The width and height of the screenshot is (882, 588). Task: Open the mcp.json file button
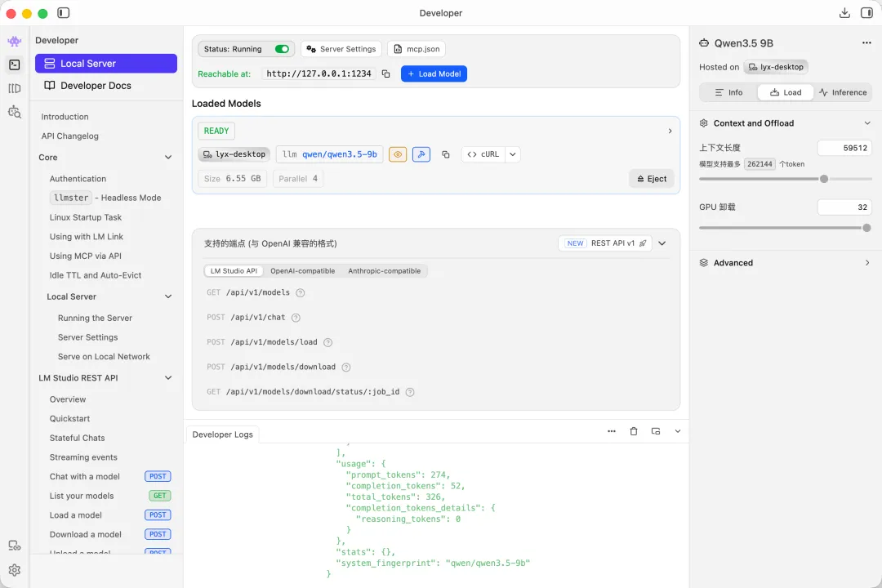click(x=416, y=49)
